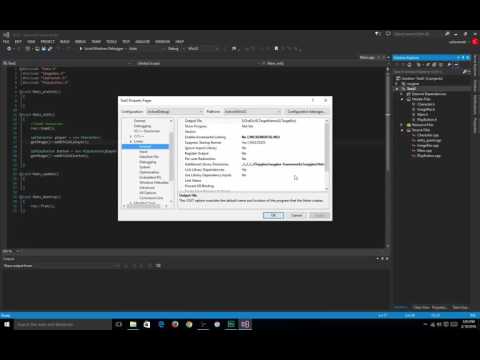480x360 pixels.
Task: Click the Header Files folder icon
Action: point(409,99)
